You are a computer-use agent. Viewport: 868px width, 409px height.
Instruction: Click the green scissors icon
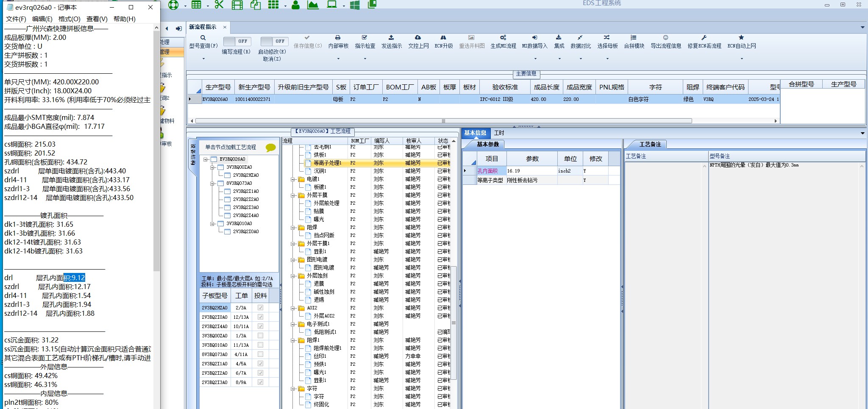pos(219,5)
